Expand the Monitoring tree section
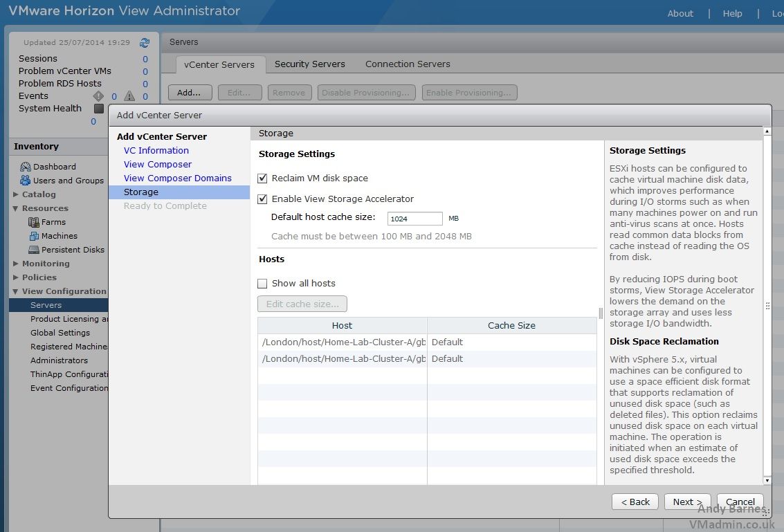The height and width of the screenshot is (532, 784). click(x=15, y=264)
